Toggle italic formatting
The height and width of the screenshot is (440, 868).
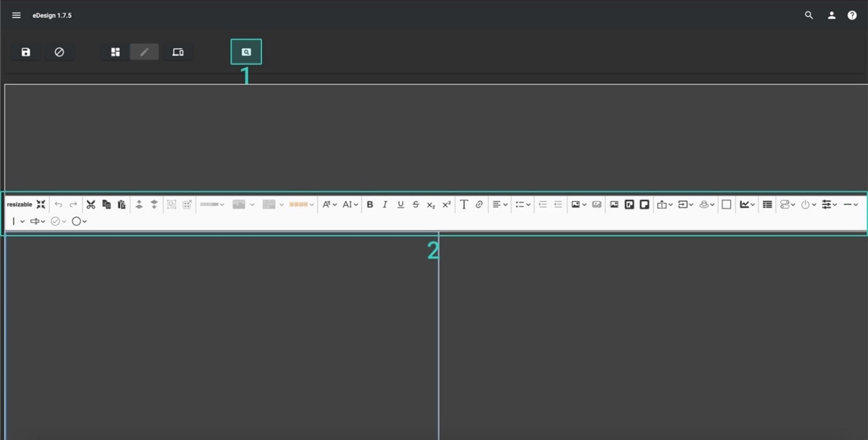point(385,204)
